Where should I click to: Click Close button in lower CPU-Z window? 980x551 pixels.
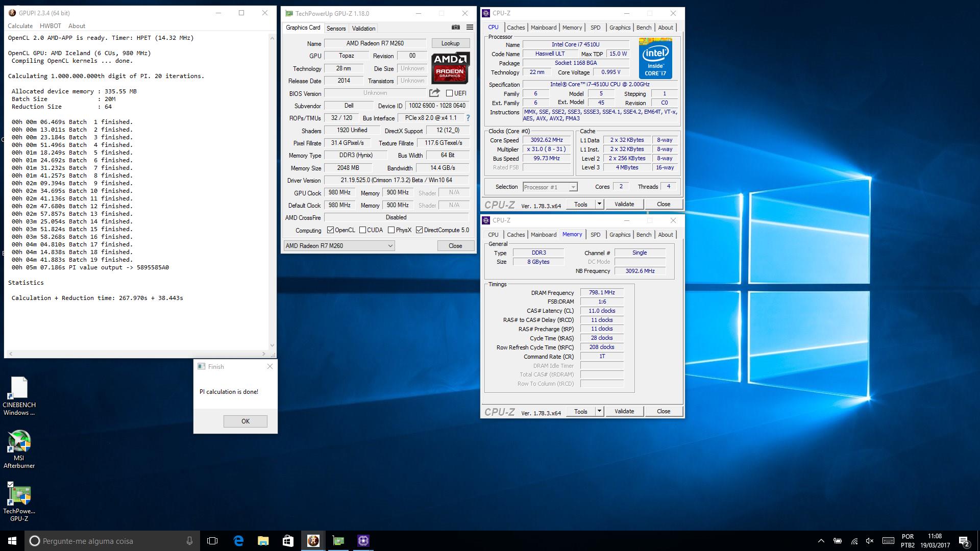point(664,411)
